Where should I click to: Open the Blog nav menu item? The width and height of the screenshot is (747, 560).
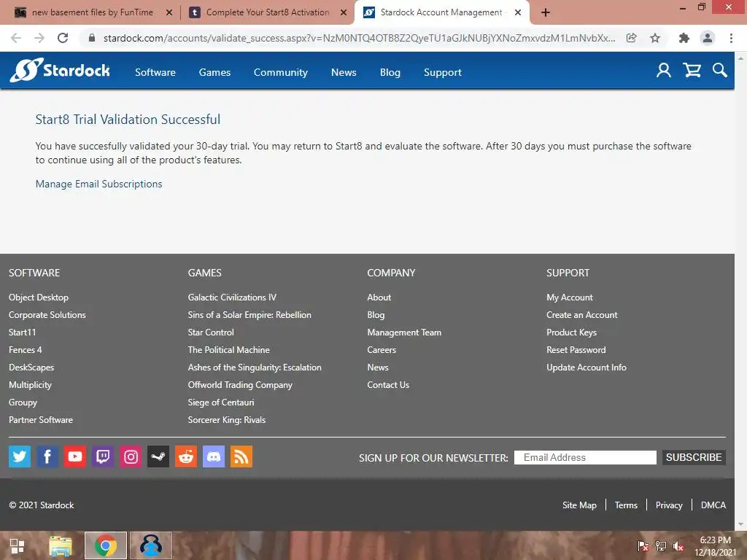[x=390, y=72]
